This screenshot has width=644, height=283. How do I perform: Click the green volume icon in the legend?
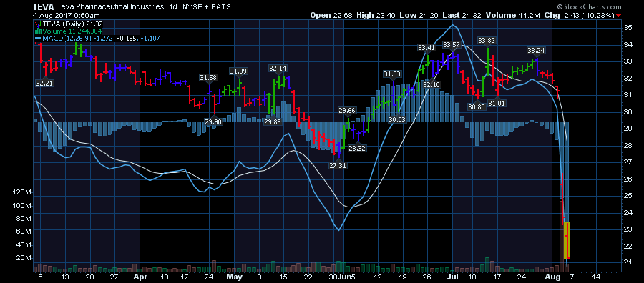(38, 31)
